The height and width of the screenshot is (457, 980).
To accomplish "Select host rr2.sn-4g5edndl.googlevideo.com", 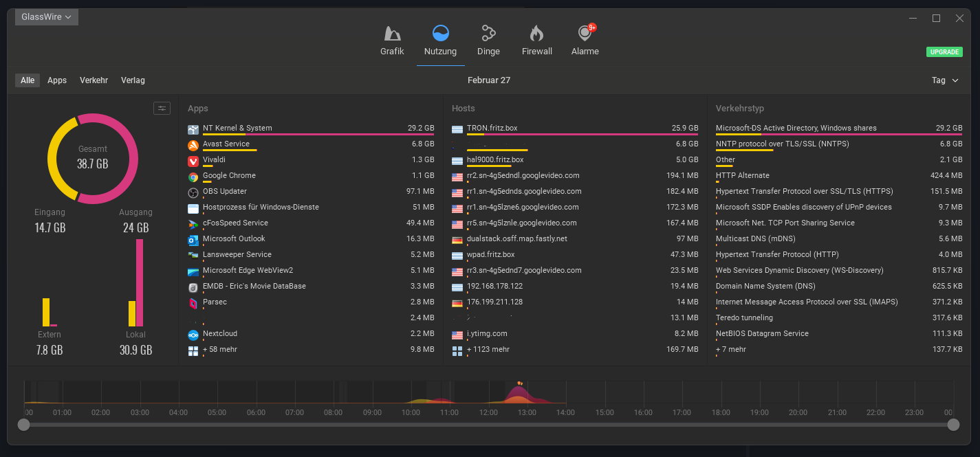I will (x=575, y=176).
